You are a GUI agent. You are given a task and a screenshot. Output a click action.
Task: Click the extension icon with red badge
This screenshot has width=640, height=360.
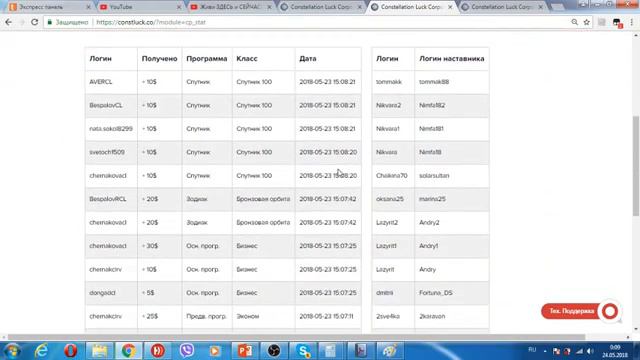pyautogui.click(x=617, y=23)
